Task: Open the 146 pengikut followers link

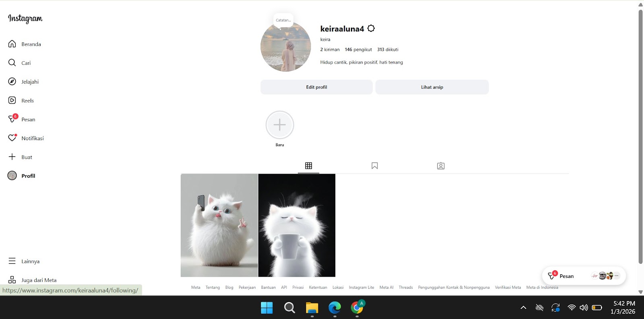Action: pyautogui.click(x=358, y=50)
